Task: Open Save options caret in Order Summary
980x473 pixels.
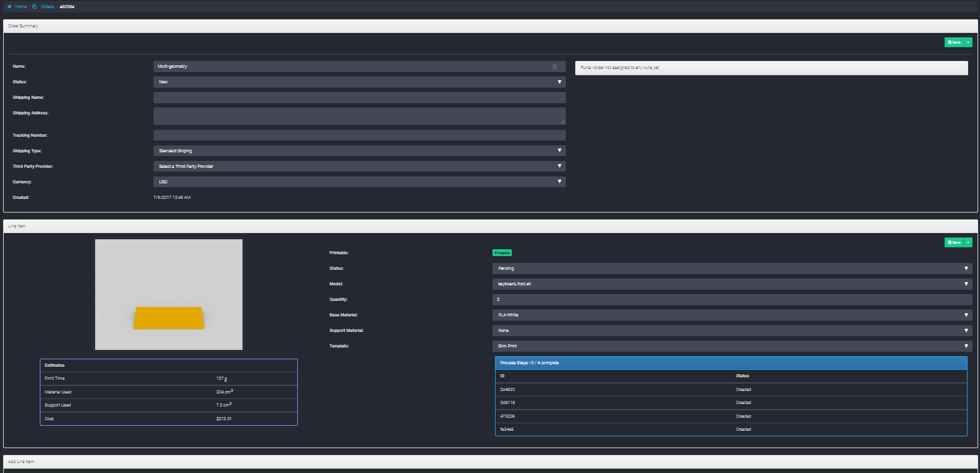Action: pos(968,42)
